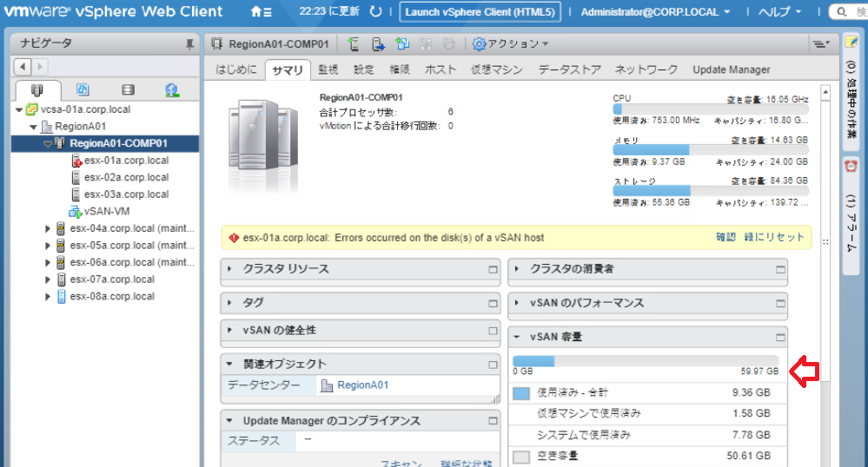This screenshot has width=868, height=467.
Task: Pin the Navigator panel
Action: pos(190,44)
